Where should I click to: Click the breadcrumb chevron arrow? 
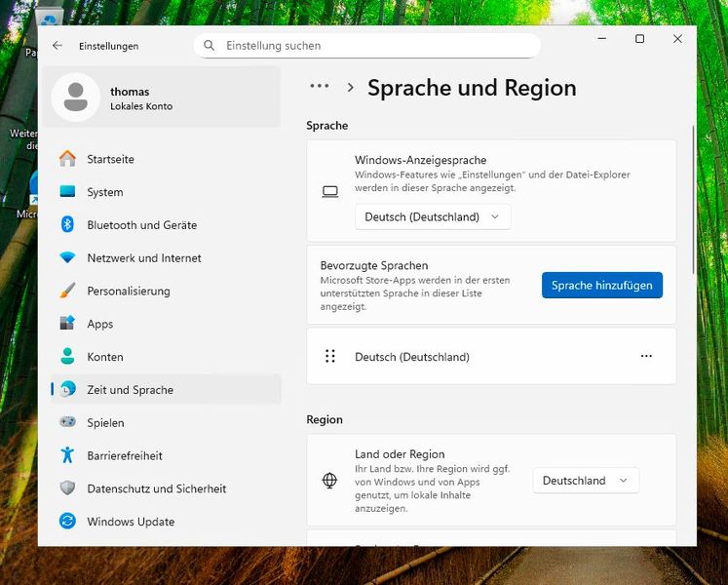click(x=351, y=87)
